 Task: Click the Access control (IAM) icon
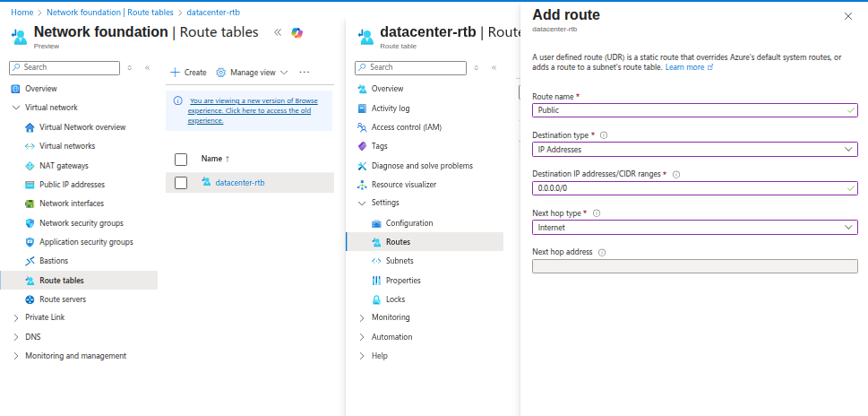362,127
